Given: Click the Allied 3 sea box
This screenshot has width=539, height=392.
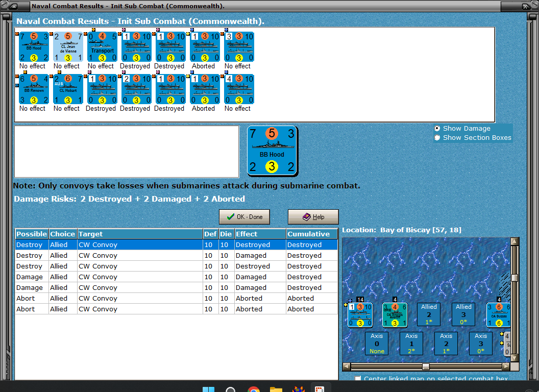Looking at the screenshot, I should [x=463, y=314].
